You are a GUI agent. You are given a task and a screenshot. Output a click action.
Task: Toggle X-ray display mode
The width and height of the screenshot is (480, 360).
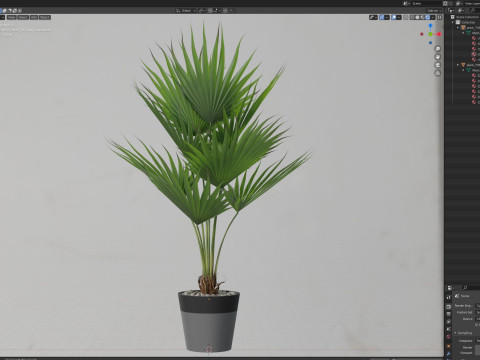[x=406, y=17]
